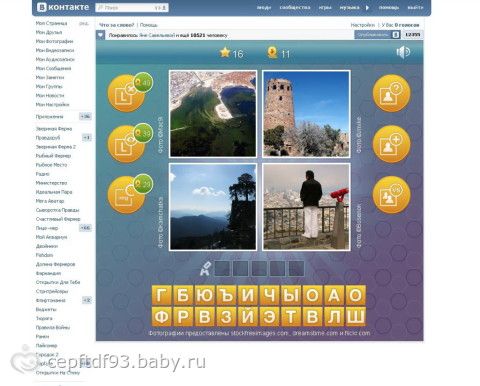Pick the letter Ш tile

[x=355, y=316]
